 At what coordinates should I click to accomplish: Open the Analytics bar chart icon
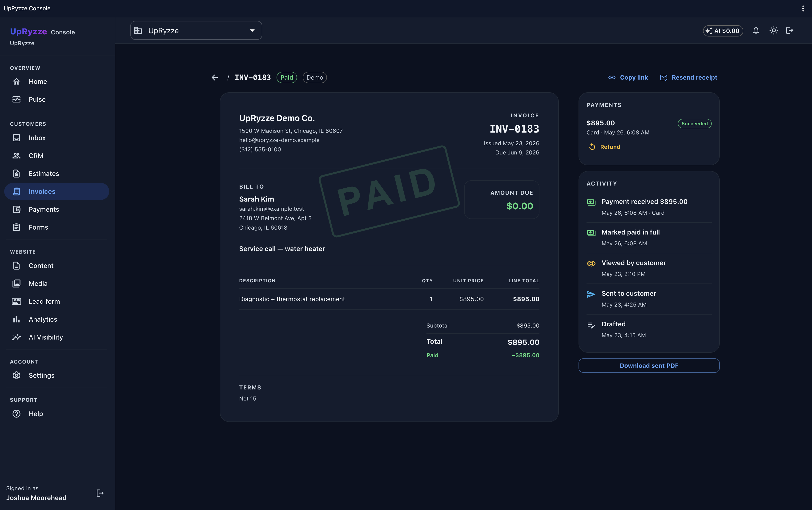[x=16, y=319]
